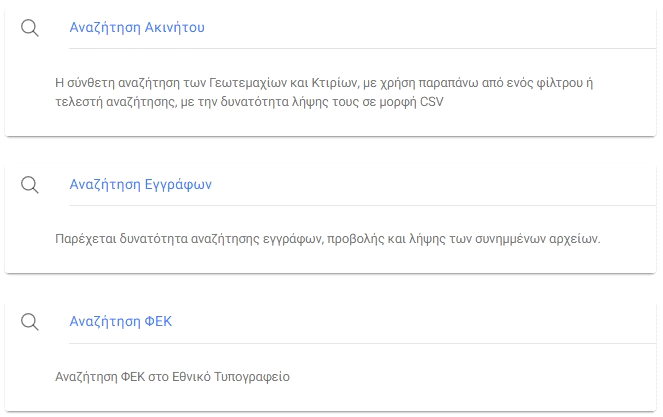Click the word CSV in the property description

point(432,102)
